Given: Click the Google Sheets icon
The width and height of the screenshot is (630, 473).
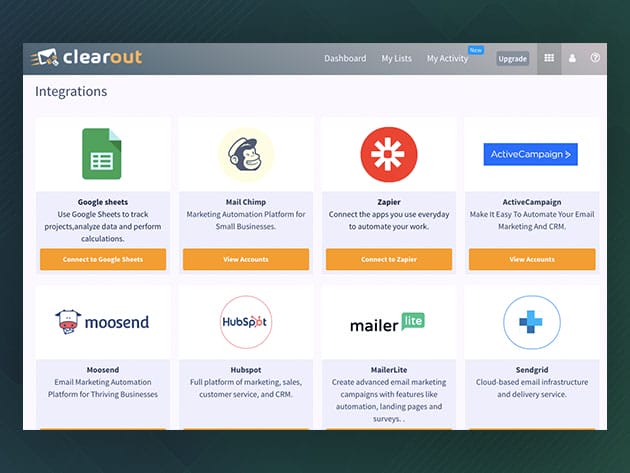Looking at the screenshot, I should point(102,154).
